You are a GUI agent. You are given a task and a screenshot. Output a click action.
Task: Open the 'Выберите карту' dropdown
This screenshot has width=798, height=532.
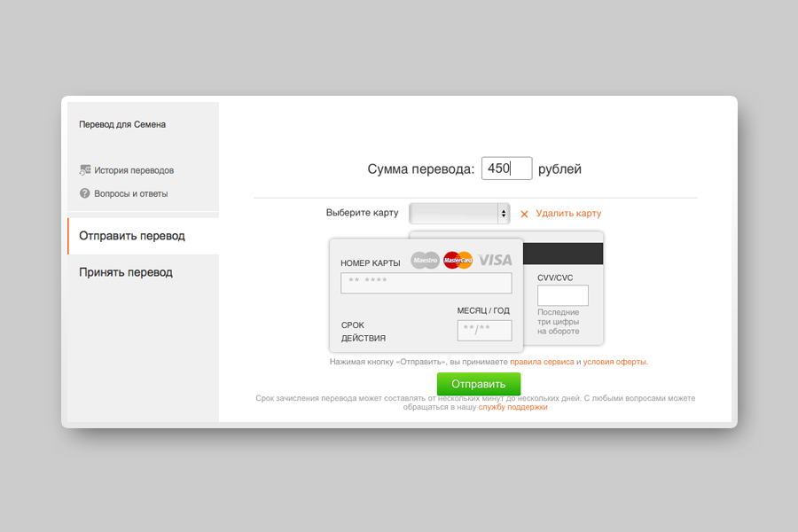tap(459, 214)
